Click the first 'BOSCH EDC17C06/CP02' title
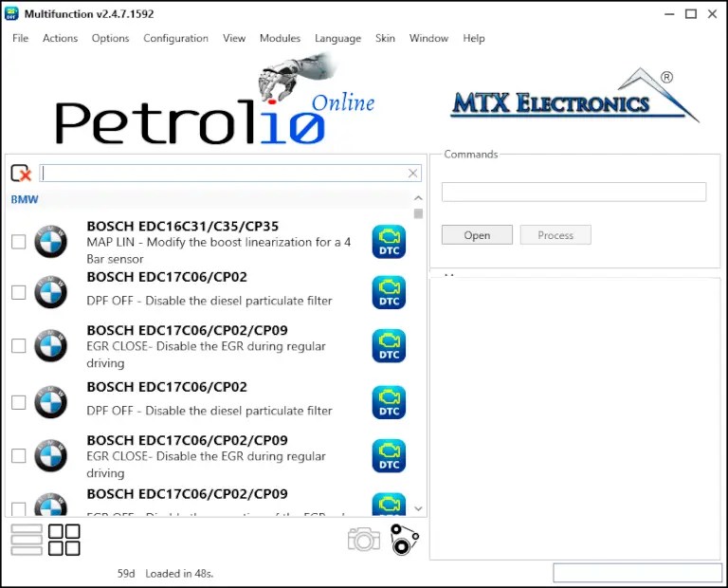This screenshot has height=588, width=728. (167, 277)
